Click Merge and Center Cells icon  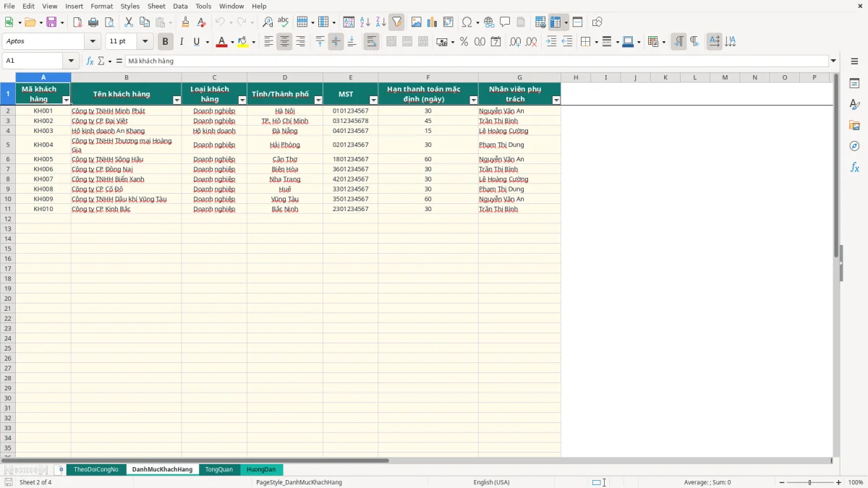click(391, 42)
